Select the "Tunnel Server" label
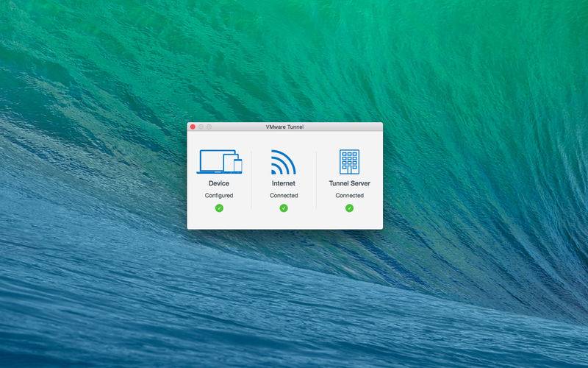This screenshot has width=588, height=368. pos(350,183)
